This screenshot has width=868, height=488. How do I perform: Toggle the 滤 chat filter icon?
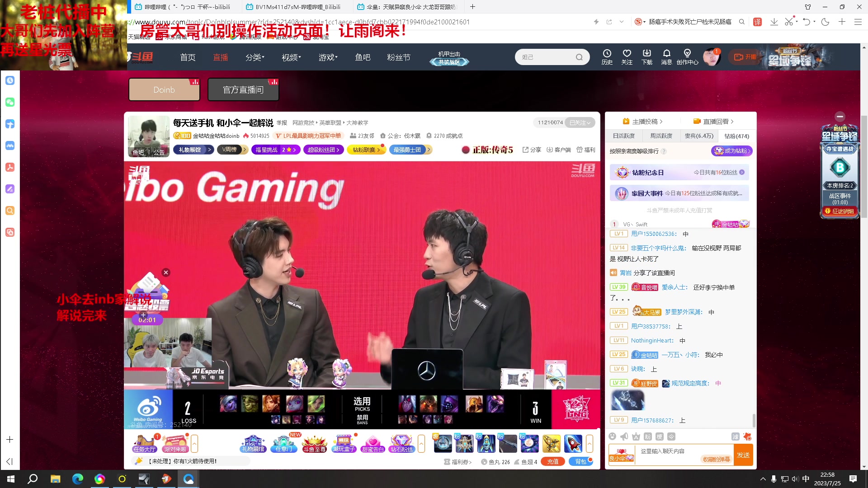tap(736, 436)
